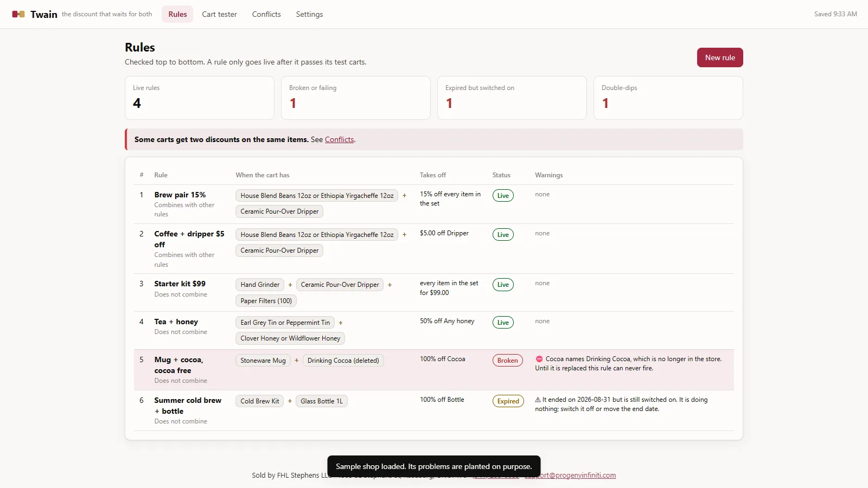Click the Expired status badge
868x488 pixels.
(x=508, y=401)
